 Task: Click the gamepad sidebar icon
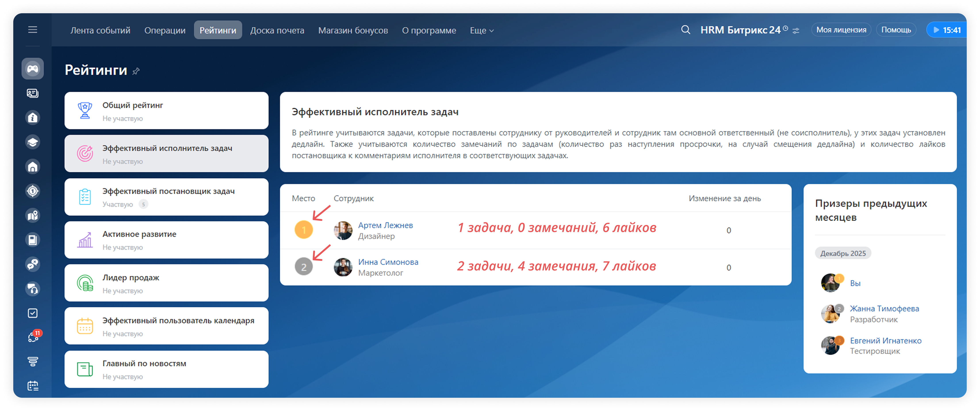pos(33,69)
